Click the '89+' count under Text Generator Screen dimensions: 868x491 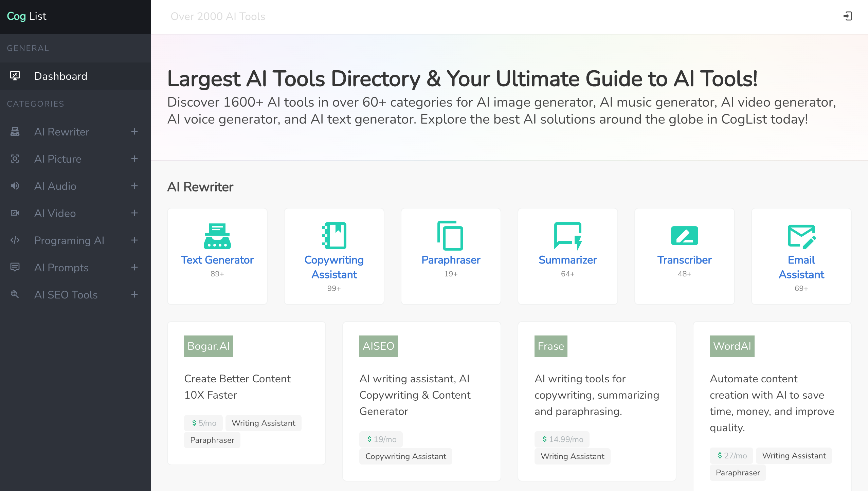coord(217,274)
